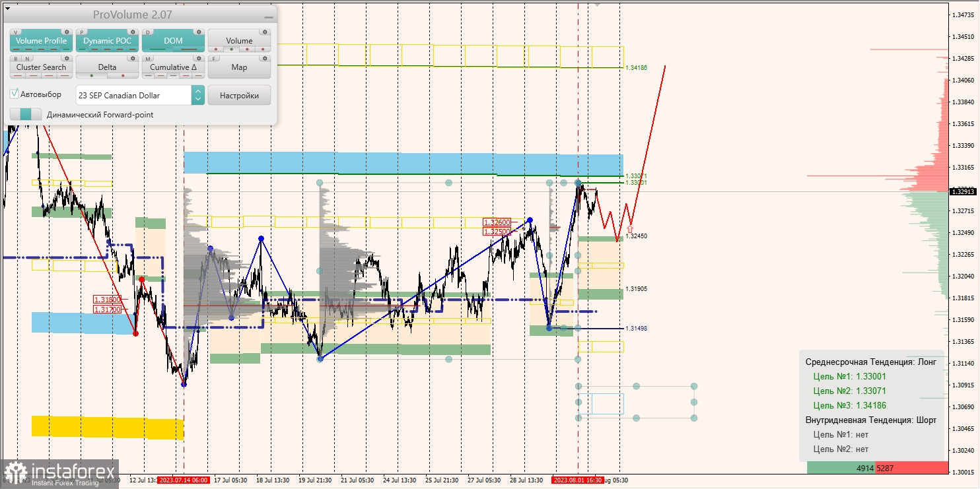980x489 pixels.
Task: Select the small red up-arrow near 1.32450
Action: tap(629, 228)
